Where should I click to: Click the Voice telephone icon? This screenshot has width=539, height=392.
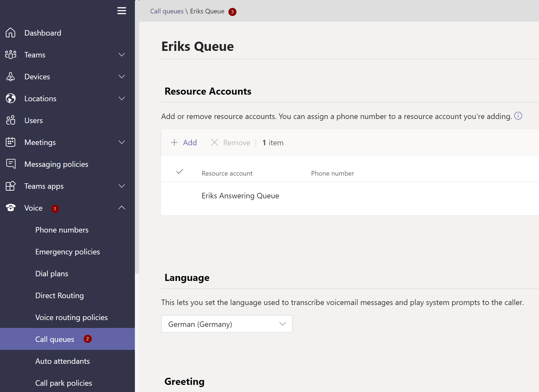point(10,208)
